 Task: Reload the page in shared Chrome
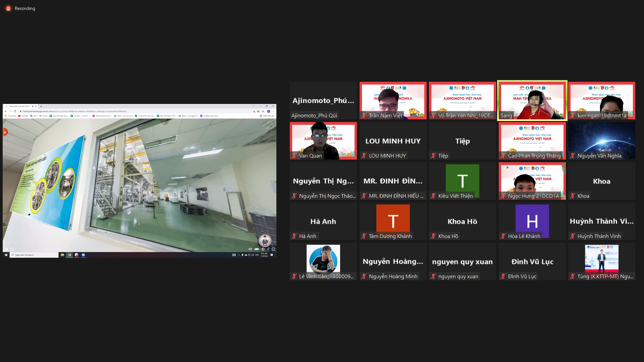pos(15,111)
